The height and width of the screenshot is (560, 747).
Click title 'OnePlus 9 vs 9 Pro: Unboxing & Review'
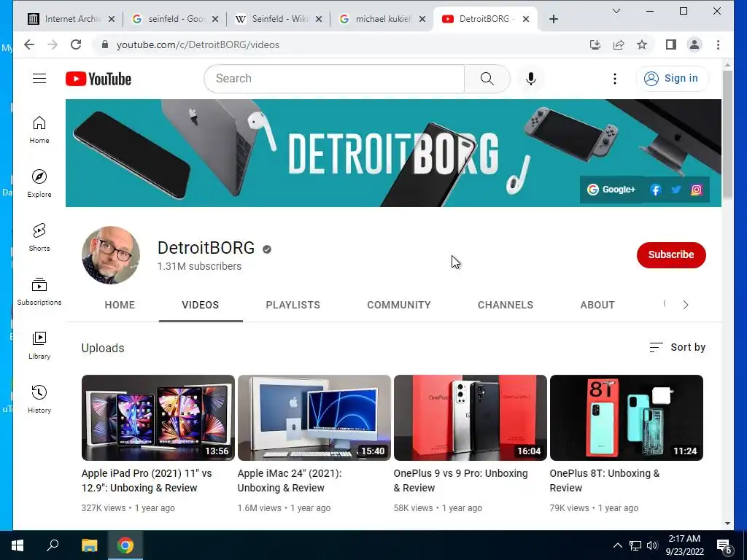[461, 481]
